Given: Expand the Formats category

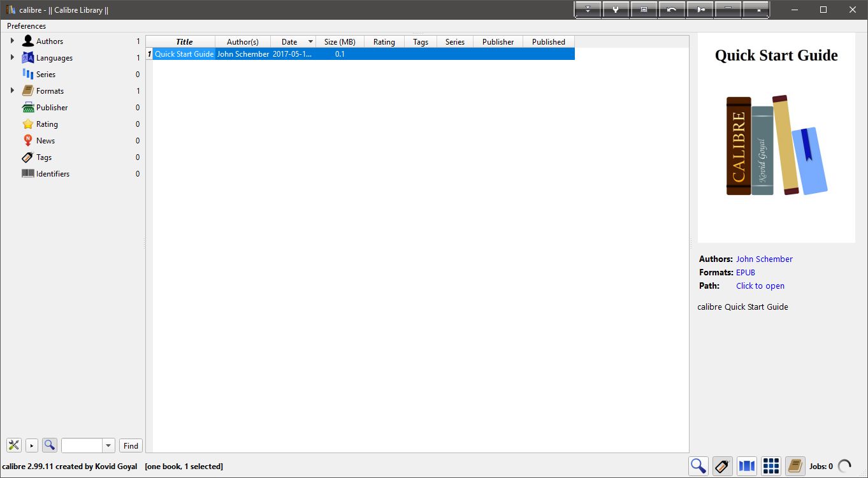Looking at the screenshot, I should pos(12,91).
